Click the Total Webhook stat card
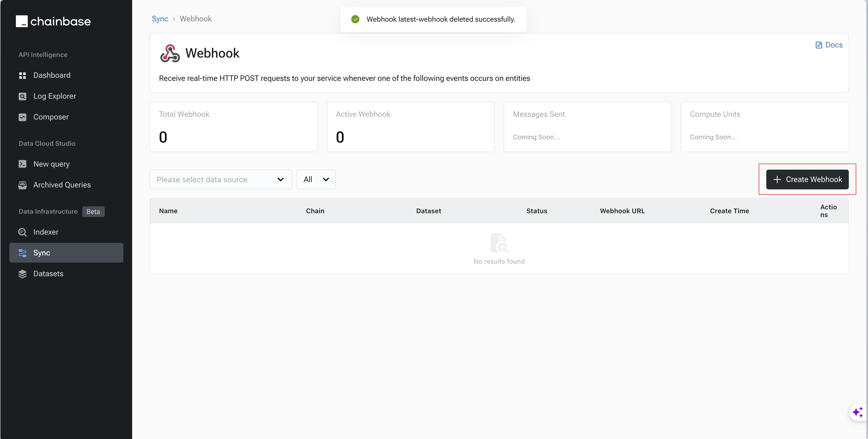The height and width of the screenshot is (439, 868). pyautogui.click(x=234, y=127)
